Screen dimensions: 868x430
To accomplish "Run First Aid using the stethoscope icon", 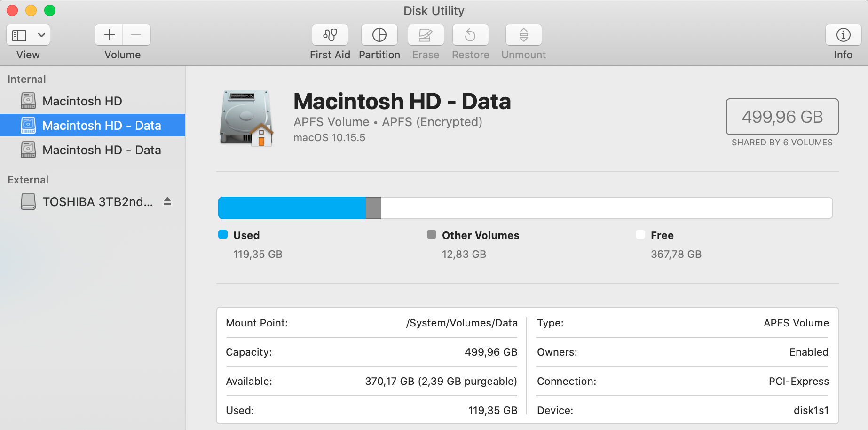I will click(x=330, y=35).
